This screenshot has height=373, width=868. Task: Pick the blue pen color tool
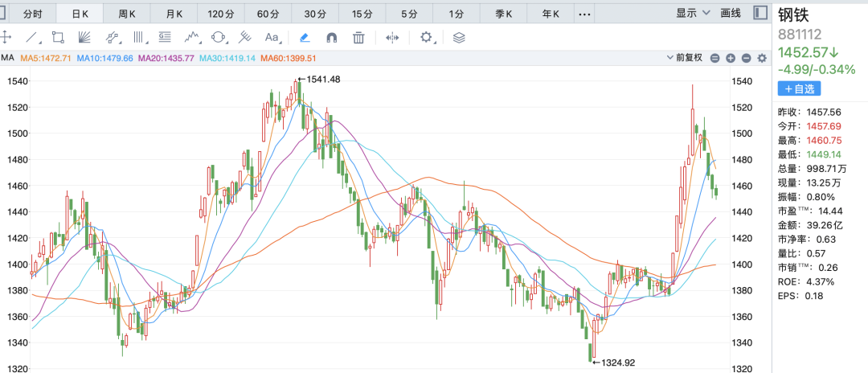[304, 37]
